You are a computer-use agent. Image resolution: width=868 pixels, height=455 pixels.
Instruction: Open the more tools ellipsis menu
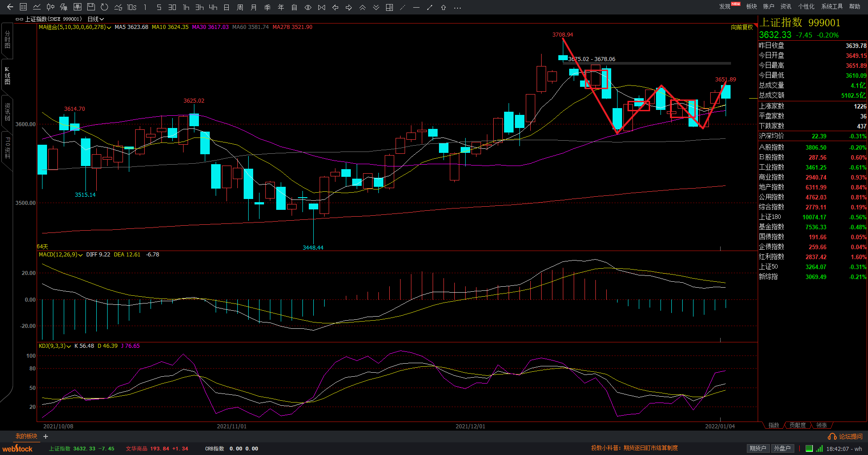(x=458, y=7)
